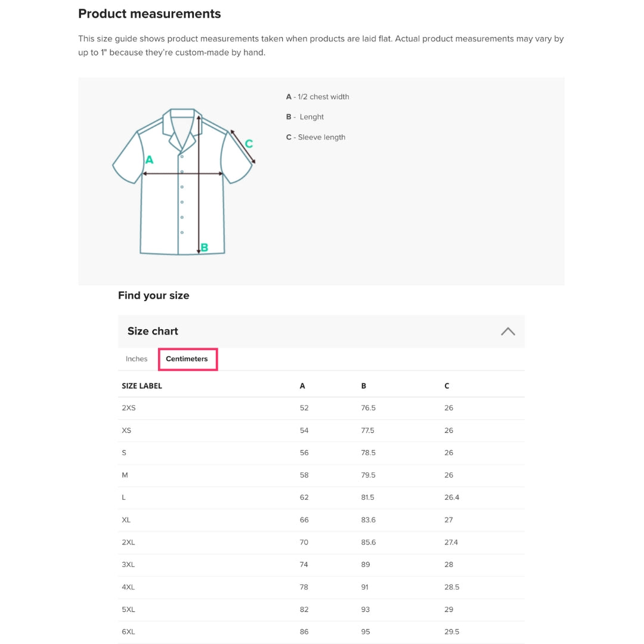Click the B column header in the table
The image size is (644, 644).
[364, 386]
